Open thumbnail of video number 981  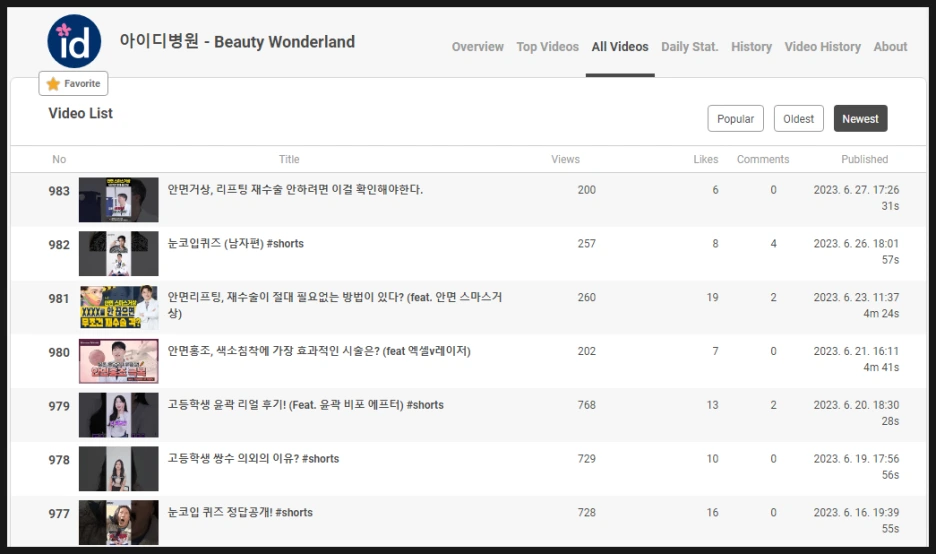point(119,307)
